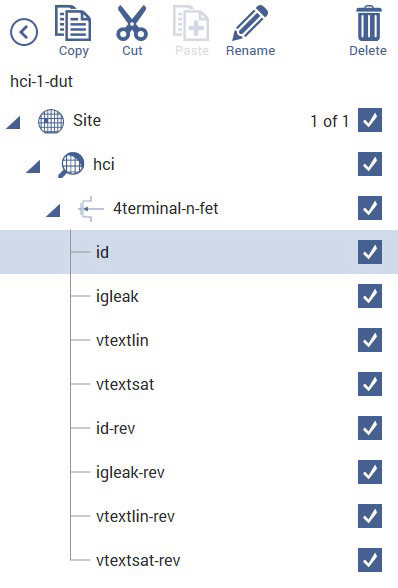
Task: Click the Site wafer icon
Action: pyautogui.click(x=51, y=121)
